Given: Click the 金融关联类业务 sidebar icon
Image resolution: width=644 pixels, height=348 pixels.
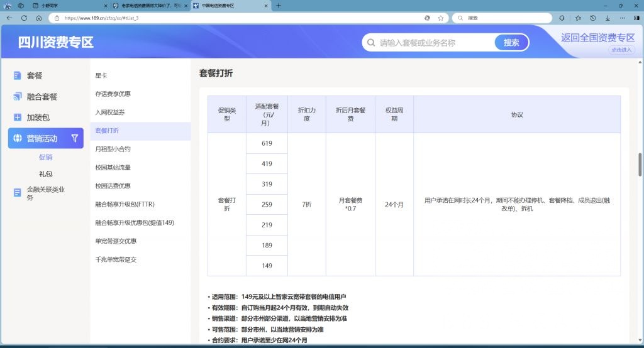Looking at the screenshot, I should 18,192.
